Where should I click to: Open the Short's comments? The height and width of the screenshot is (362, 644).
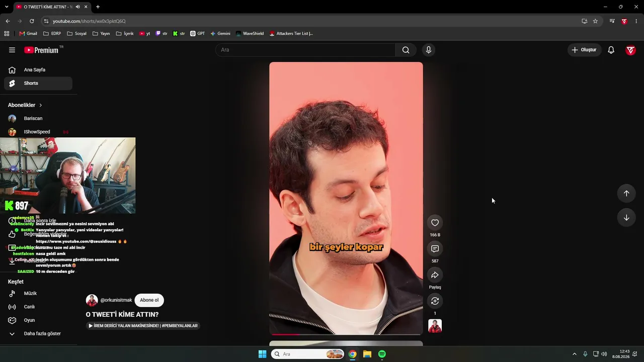[x=435, y=249]
